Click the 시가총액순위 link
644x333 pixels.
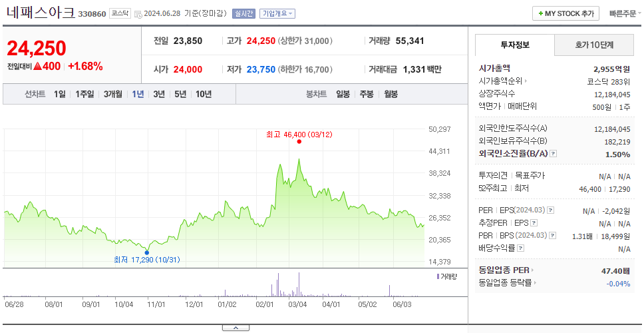(x=503, y=81)
